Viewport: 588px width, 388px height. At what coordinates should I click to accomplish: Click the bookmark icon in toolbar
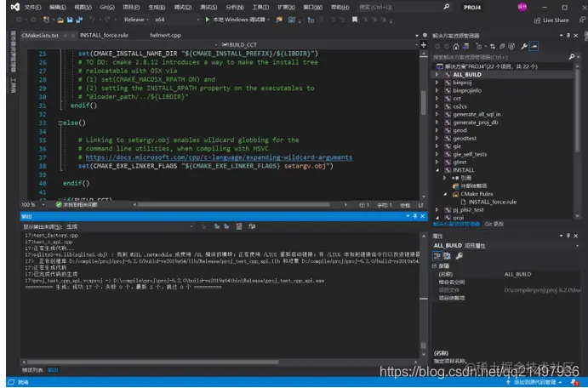pos(354,20)
